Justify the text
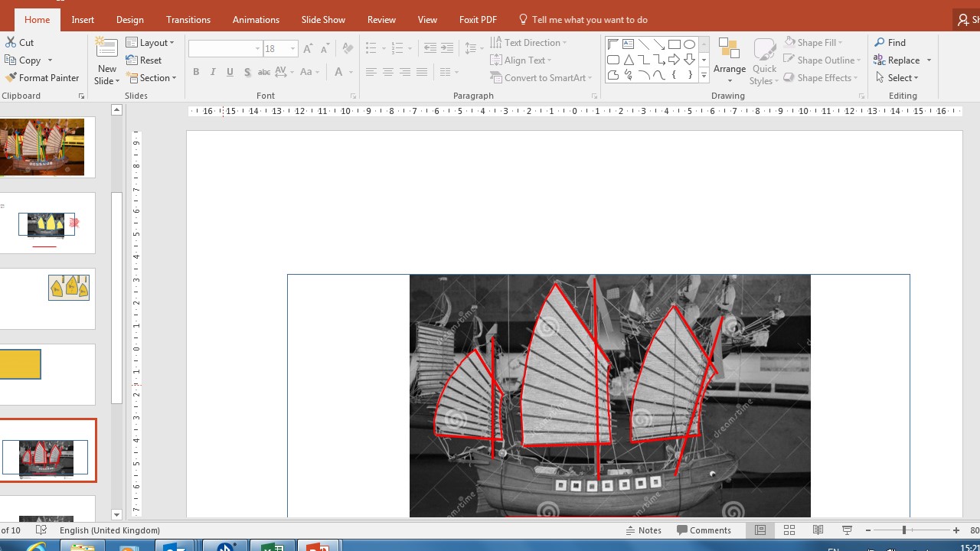This screenshot has width=980, height=551. (x=421, y=72)
